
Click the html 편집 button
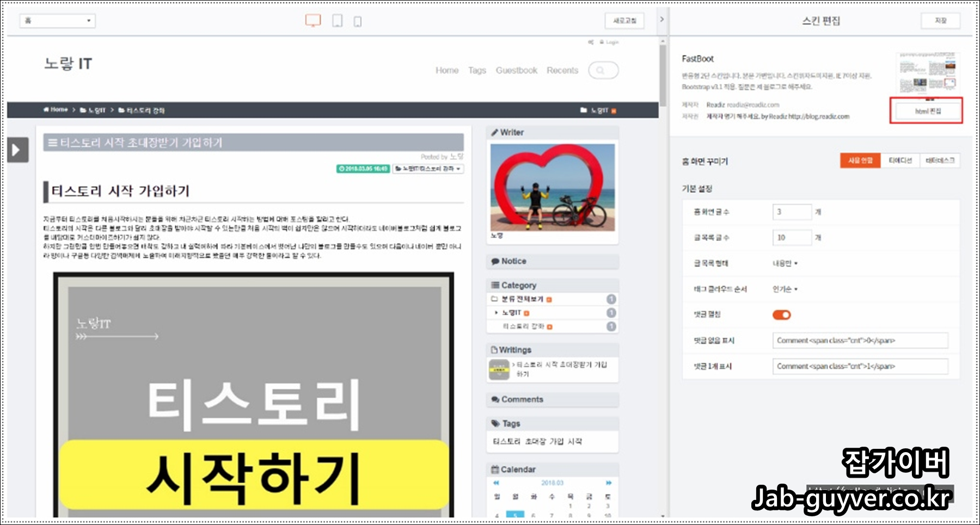pyautogui.click(x=927, y=111)
